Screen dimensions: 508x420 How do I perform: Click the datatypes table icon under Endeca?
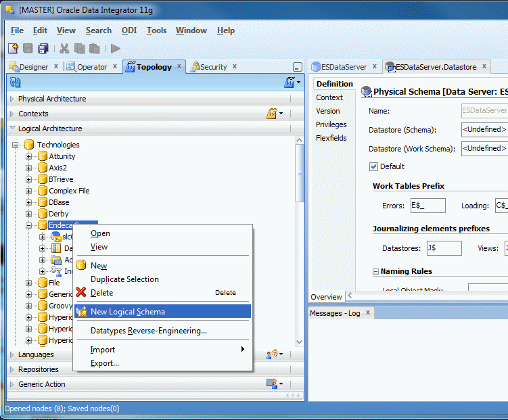click(x=56, y=248)
